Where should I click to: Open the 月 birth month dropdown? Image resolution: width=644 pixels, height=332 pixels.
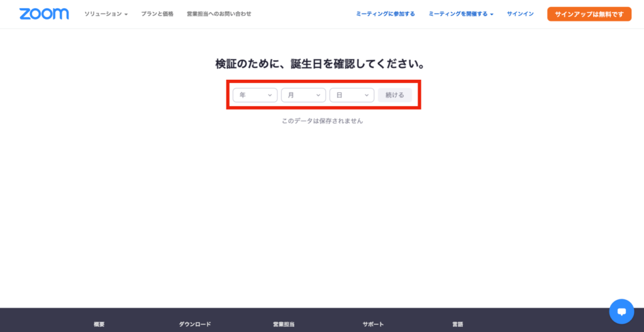pos(303,95)
